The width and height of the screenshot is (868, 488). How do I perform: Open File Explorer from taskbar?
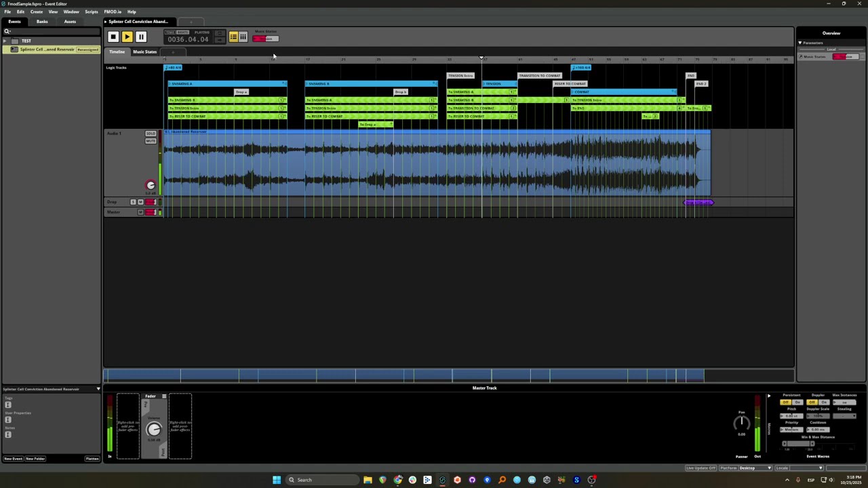368,480
